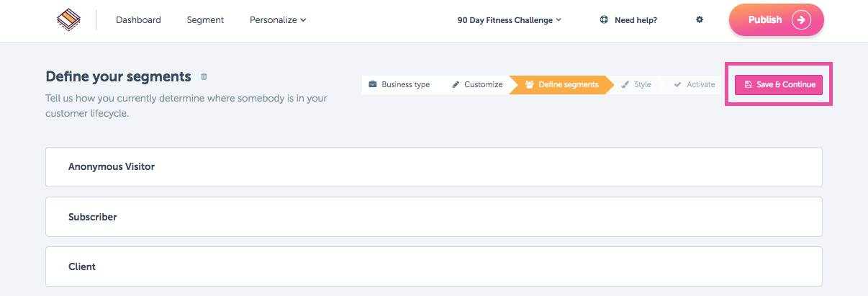Open the Segment menu item
The width and height of the screenshot is (868, 296).
click(205, 20)
